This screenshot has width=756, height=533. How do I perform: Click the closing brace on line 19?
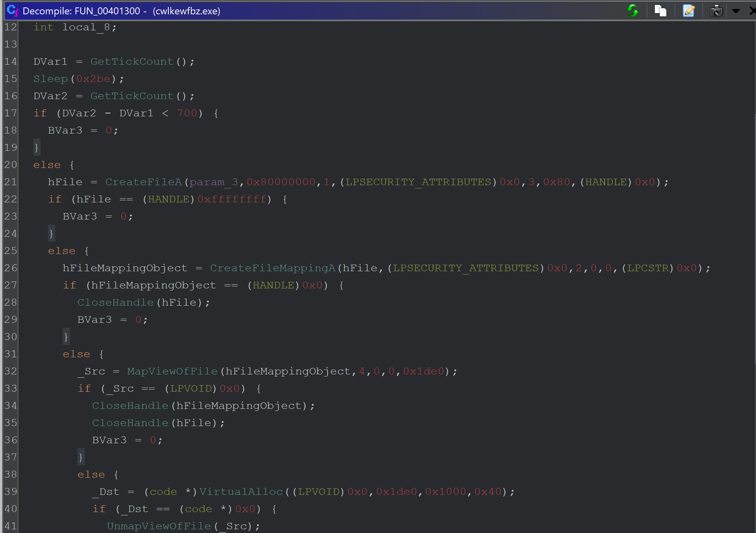point(36,147)
